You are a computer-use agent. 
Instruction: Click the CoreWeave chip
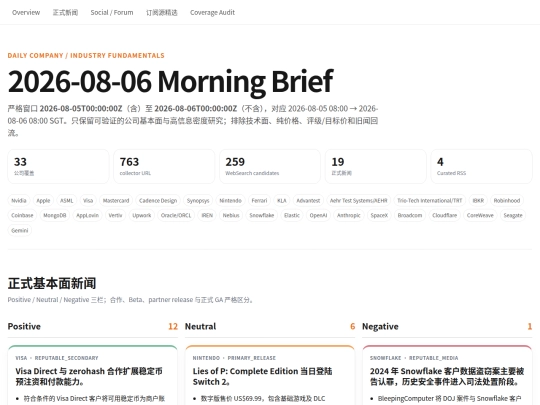coord(480,215)
